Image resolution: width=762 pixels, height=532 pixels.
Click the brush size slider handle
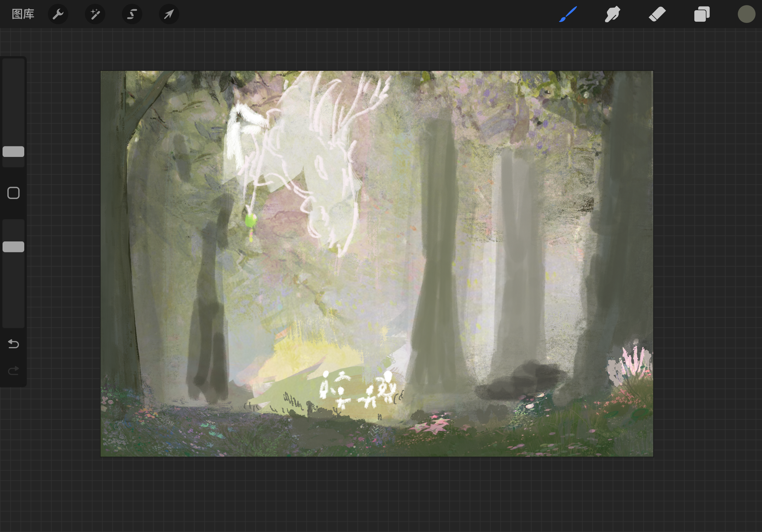click(x=13, y=151)
